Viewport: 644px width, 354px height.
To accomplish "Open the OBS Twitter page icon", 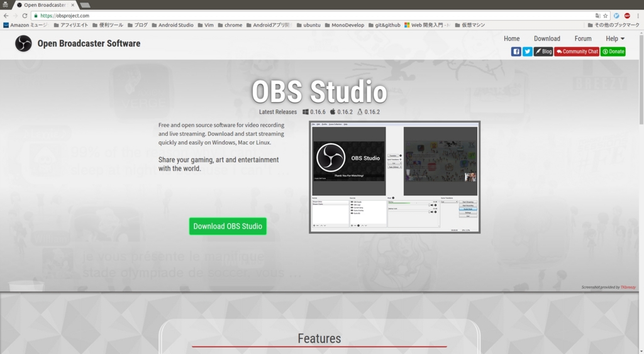I will [528, 52].
